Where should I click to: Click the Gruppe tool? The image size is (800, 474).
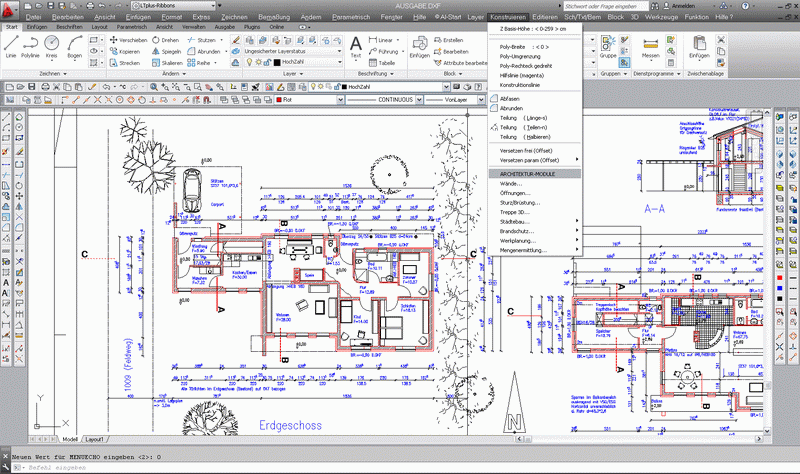point(608,47)
